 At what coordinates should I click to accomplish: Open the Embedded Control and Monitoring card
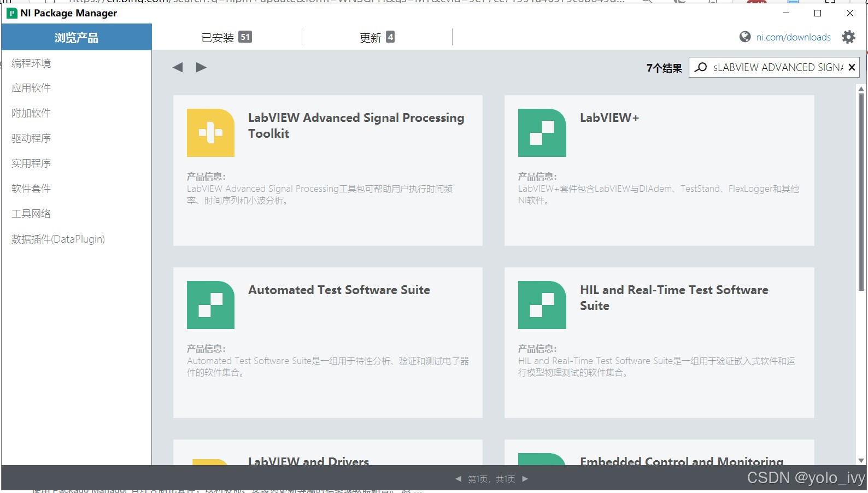pyautogui.click(x=659, y=453)
